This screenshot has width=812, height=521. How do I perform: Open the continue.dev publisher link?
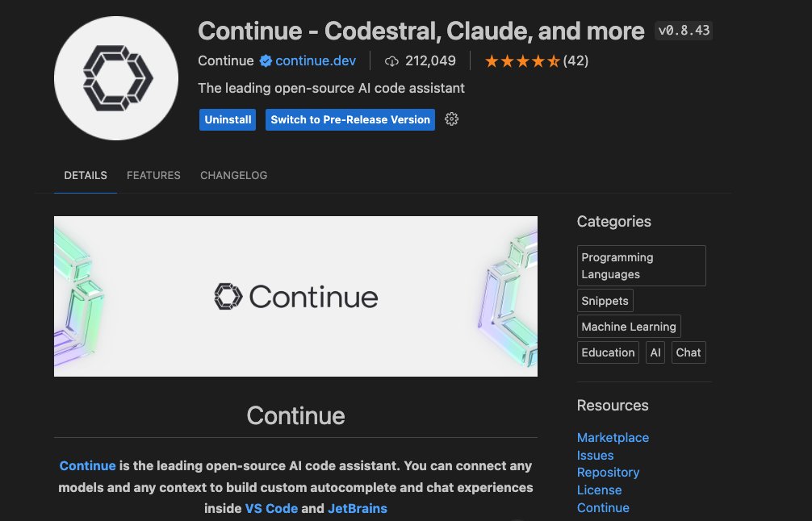coord(316,61)
